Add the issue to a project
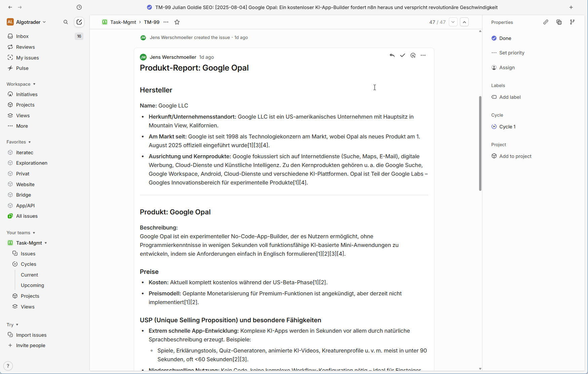 (x=511, y=156)
